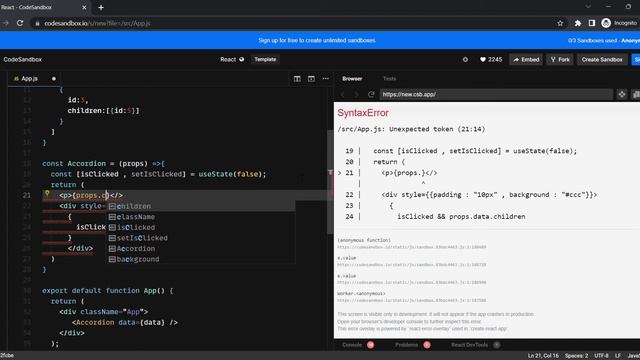Open the CodeSandbox title menu
The width and height of the screenshot is (640, 360).
click(22, 60)
